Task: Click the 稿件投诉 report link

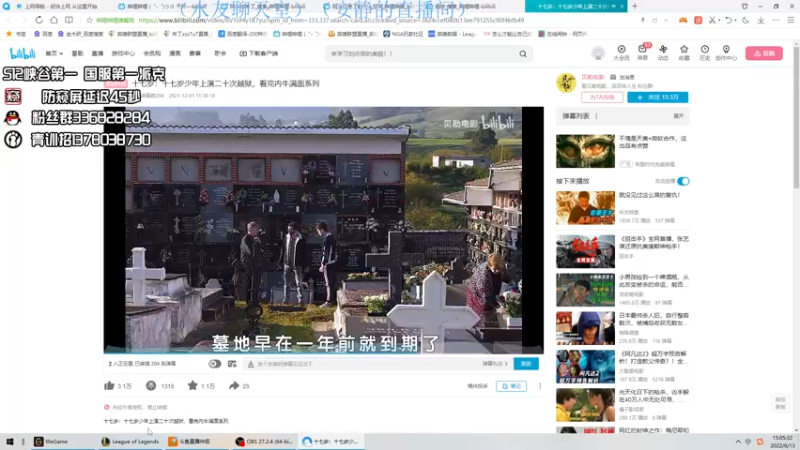Action: 478,386
